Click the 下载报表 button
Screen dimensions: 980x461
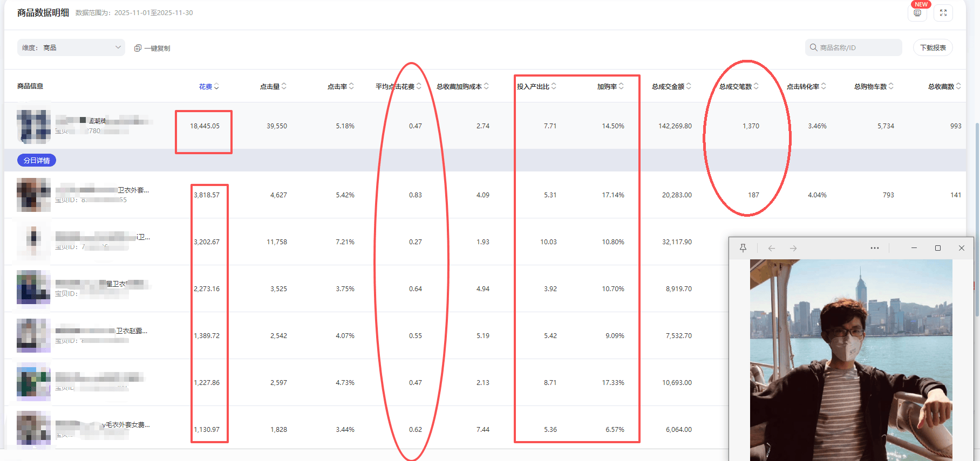tap(933, 47)
